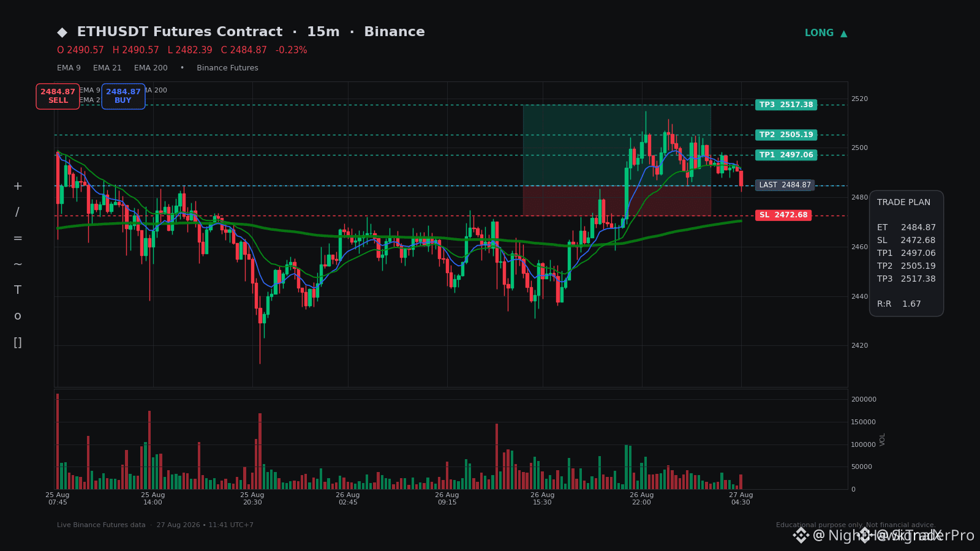The height and width of the screenshot is (551, 980).
Task: Click the Live Binance Futures data footer
Action: tap(155, 525)
